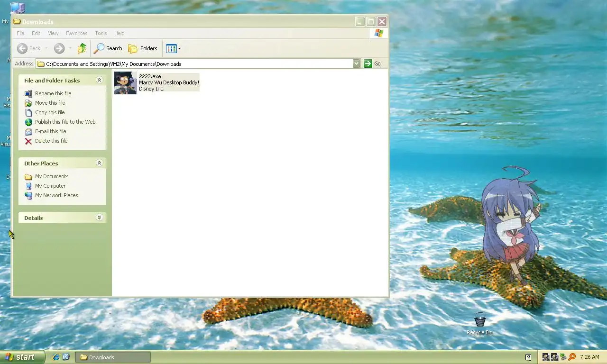The height and width of the screenshot is (364, 607).
Task: Click the question mark taskbar icon
Action: tap(528, 357)
